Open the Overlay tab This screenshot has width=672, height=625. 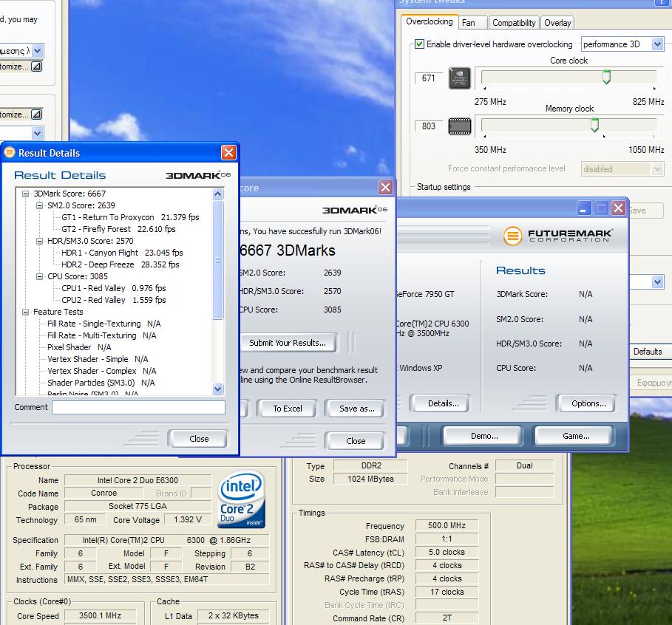(x=557, y=23)
